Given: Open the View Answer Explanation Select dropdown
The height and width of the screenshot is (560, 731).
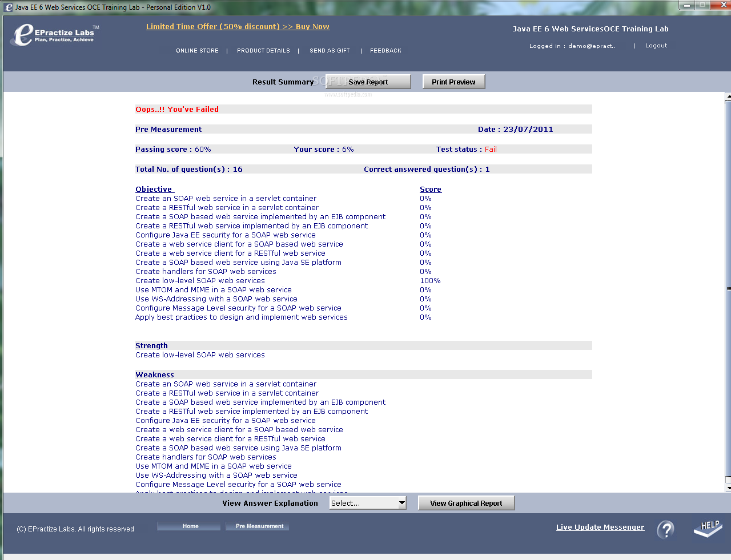Looking at the screenshot, I should coord(368,503).
